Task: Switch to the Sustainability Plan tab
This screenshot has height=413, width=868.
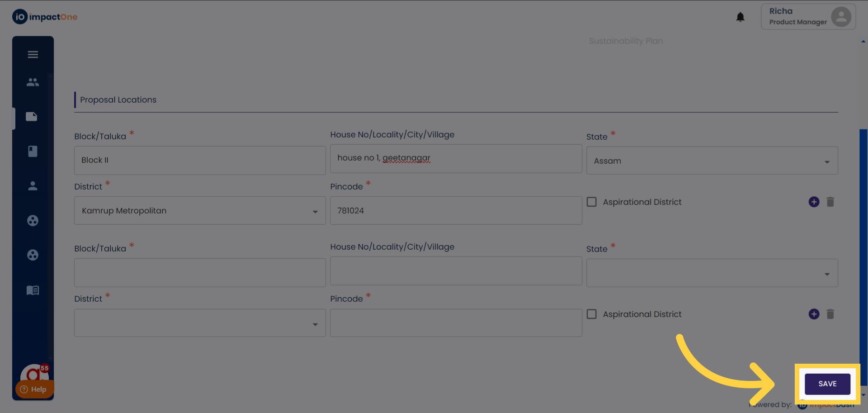Action: [626, 41]
